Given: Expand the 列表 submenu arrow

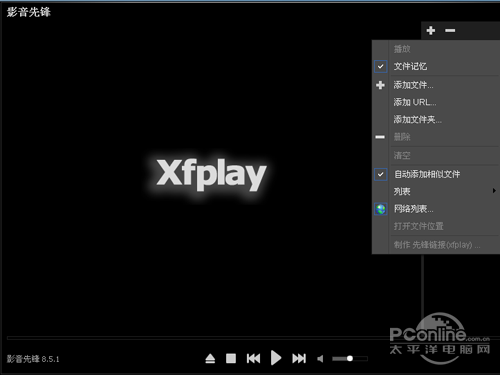Looking at the screenshot, I should (x=494, y=191).
